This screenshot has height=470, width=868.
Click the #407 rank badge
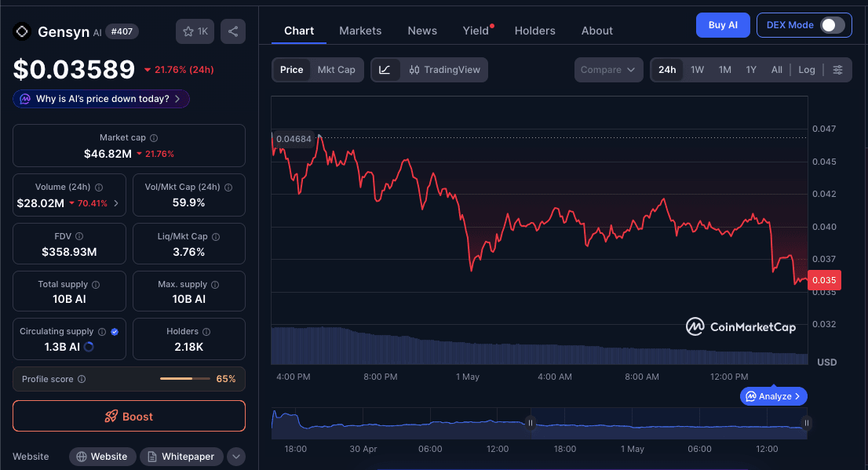(x=122, y=31)
